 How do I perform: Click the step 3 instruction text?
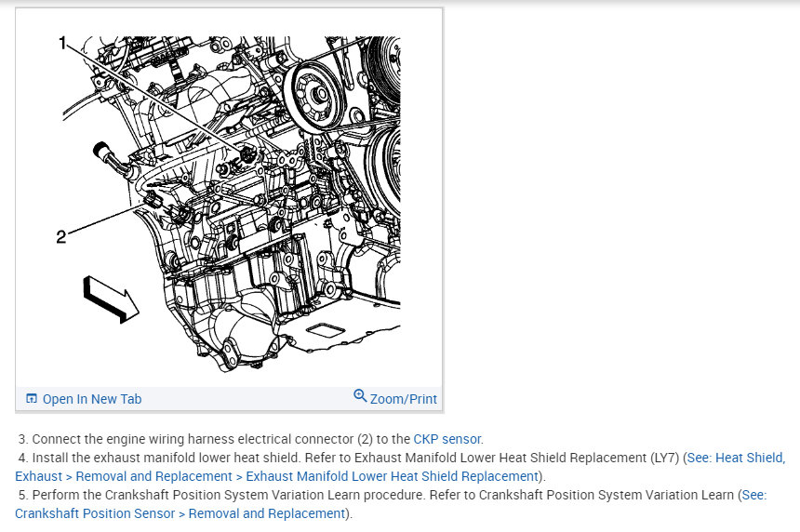point(250,439)
